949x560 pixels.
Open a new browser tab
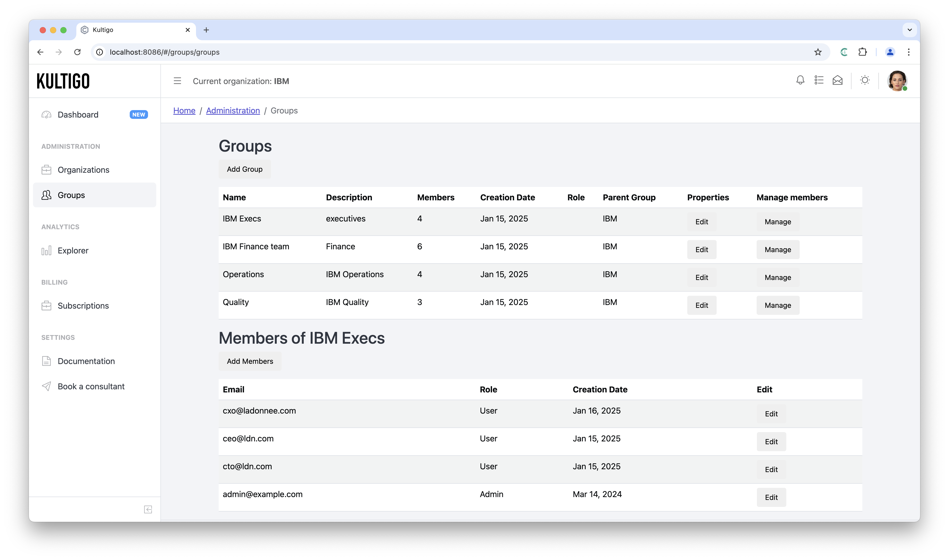point(206,30)
